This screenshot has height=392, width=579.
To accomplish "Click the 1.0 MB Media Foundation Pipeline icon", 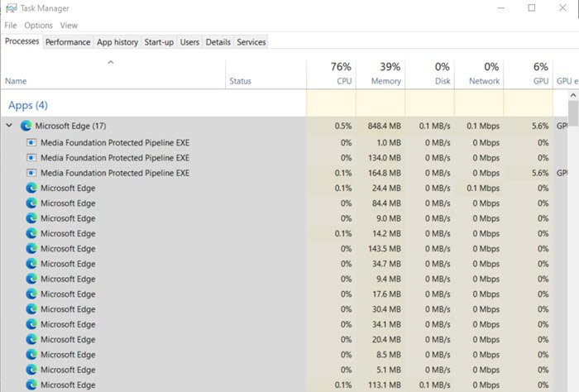I will click(31, 142).
